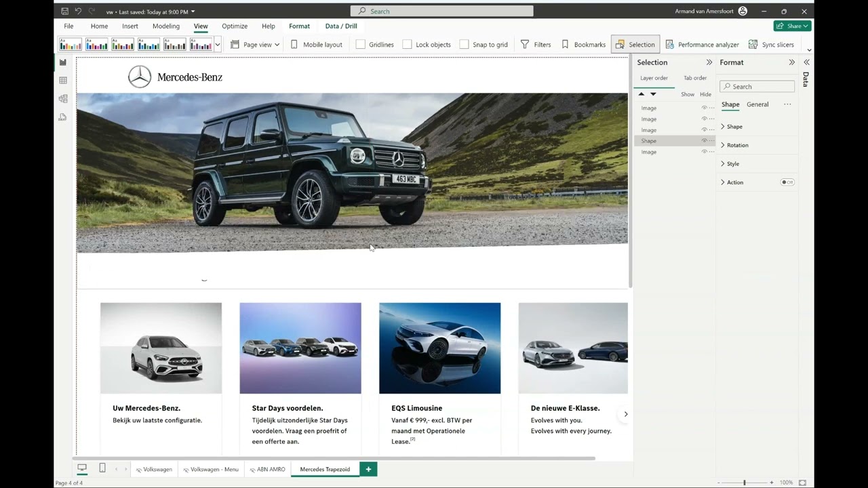
Task: Show all layers in Selection pane
Action: [x=688, y=94]
